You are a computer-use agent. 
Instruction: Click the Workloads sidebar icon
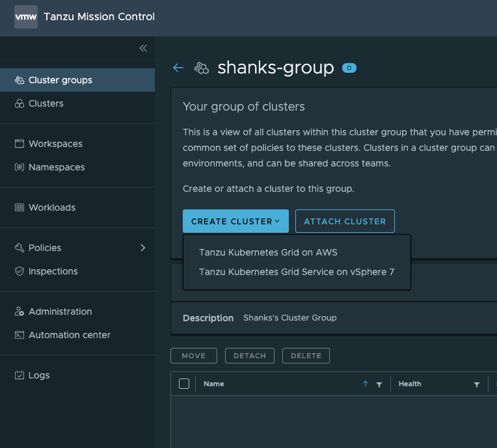coord(20,207)
